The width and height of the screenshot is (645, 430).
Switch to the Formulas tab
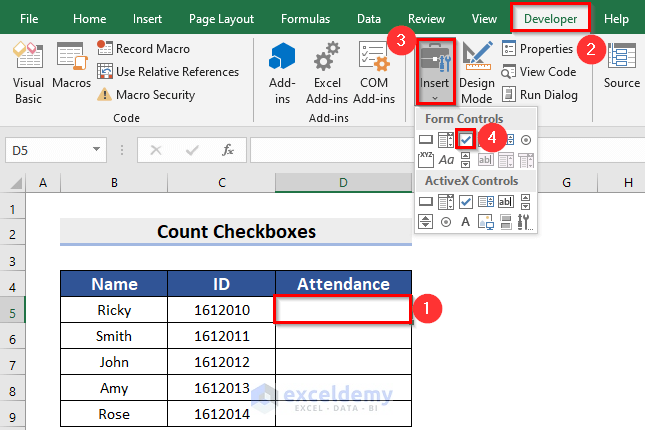tap(305, 19)
